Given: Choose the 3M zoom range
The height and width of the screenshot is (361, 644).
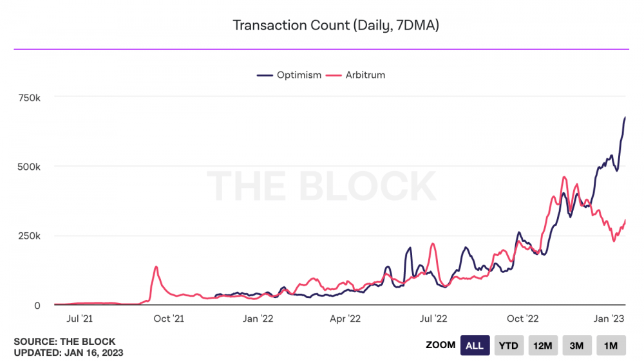Looking at the screenshot, I should pyautogui.click(x=576, y=346).
